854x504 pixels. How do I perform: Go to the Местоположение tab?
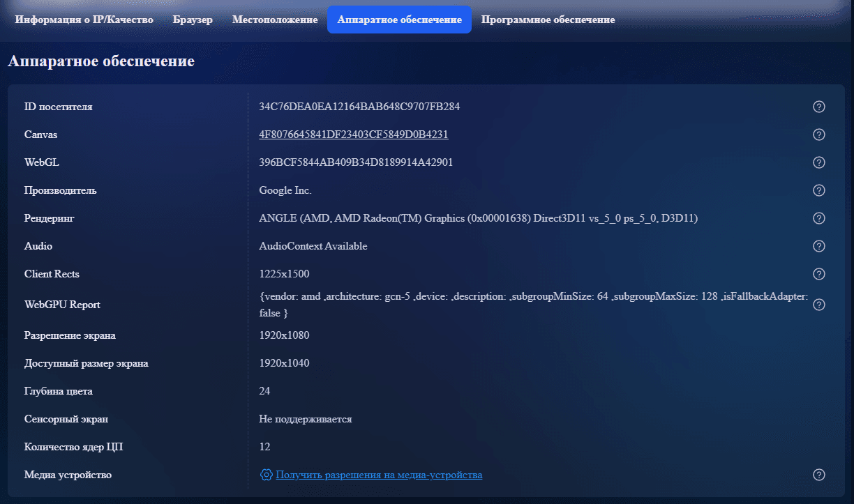click(x=275, y=20)
